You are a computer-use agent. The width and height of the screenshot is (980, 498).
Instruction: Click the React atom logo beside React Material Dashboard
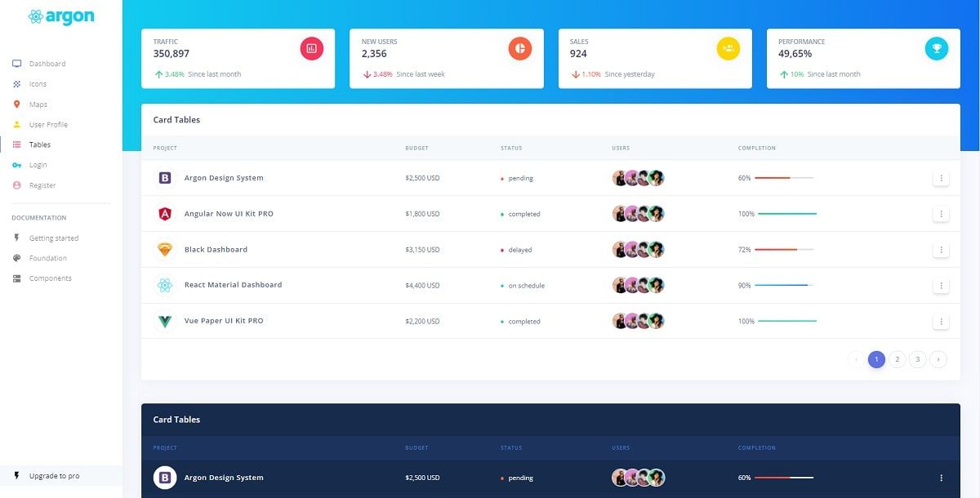166,285
